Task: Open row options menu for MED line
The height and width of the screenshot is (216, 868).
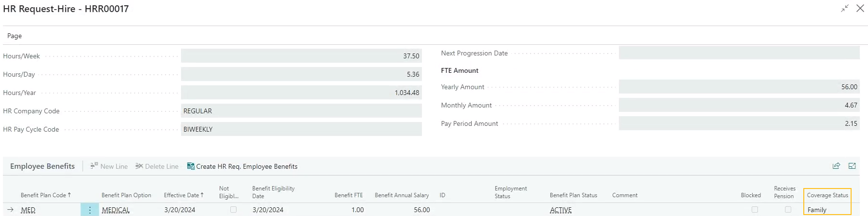Action: [x=90, y=210]
